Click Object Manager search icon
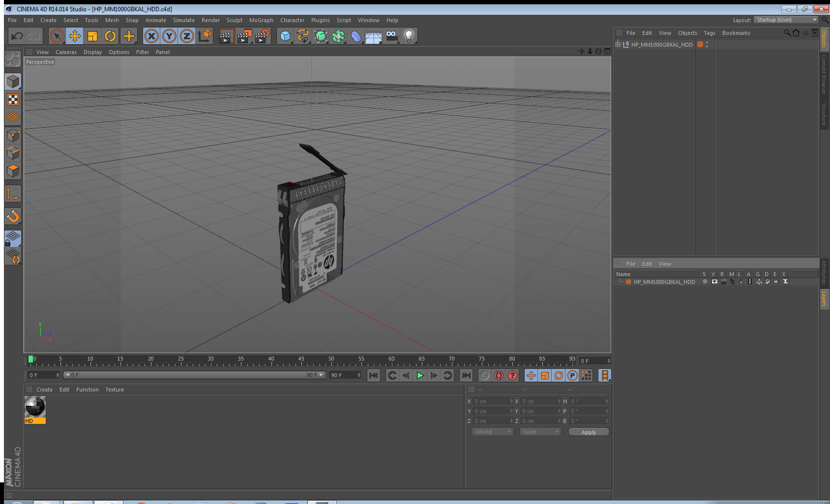This screenshot has height=504, width=830. point(787,33)
